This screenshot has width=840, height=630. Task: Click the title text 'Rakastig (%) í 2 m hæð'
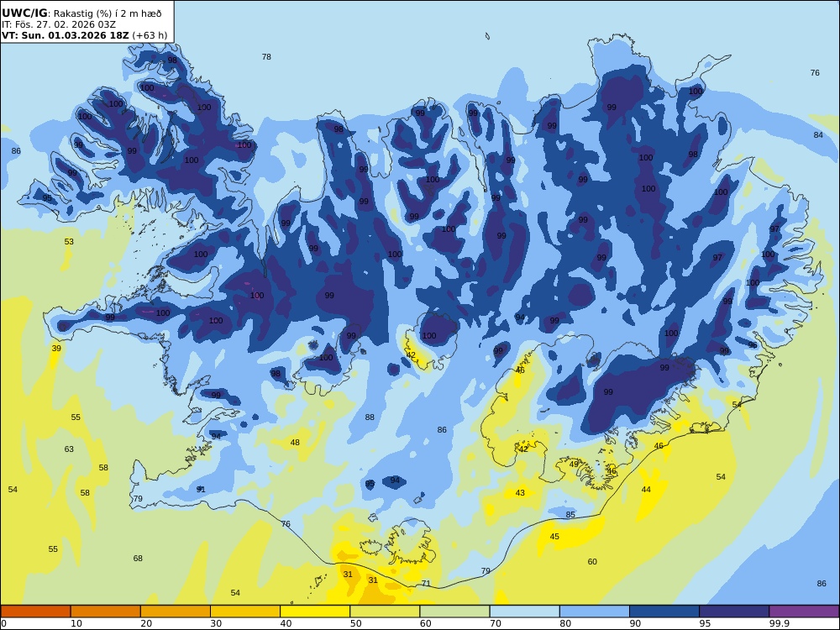click(x=108, y=14)
